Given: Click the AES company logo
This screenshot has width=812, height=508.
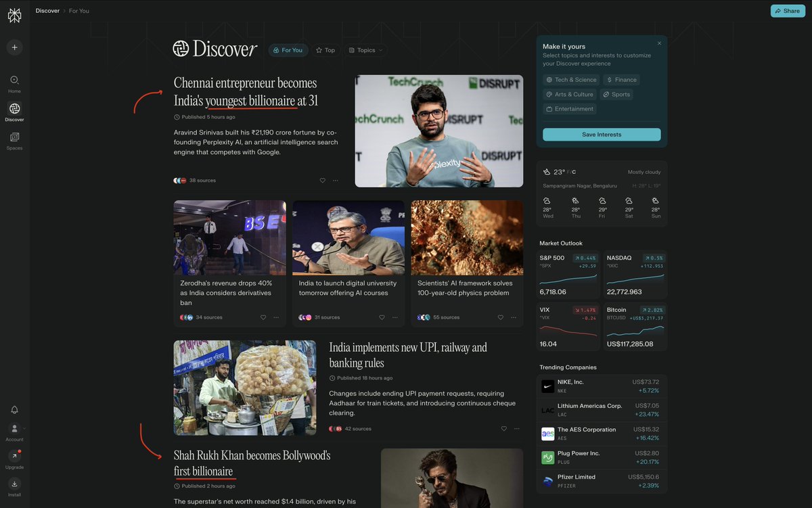Looking at the screenshot, I should (x=548, y=434).
